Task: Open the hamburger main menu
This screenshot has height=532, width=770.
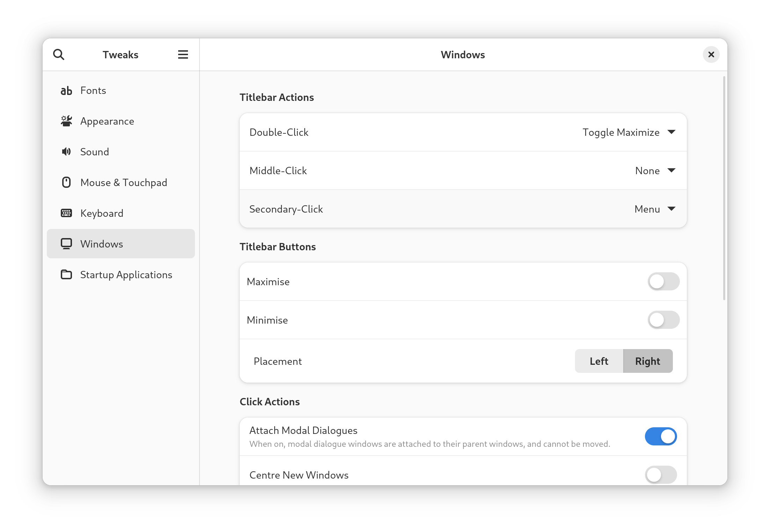Action: [183, 54]
